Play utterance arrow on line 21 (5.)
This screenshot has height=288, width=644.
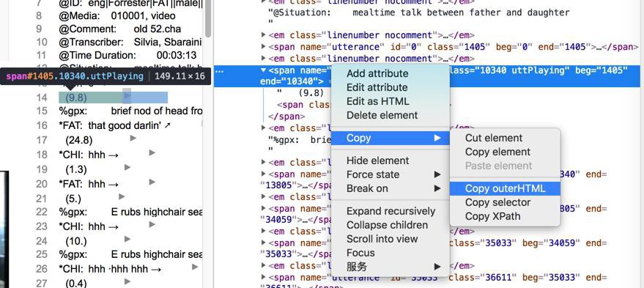[x=122, y=196]
